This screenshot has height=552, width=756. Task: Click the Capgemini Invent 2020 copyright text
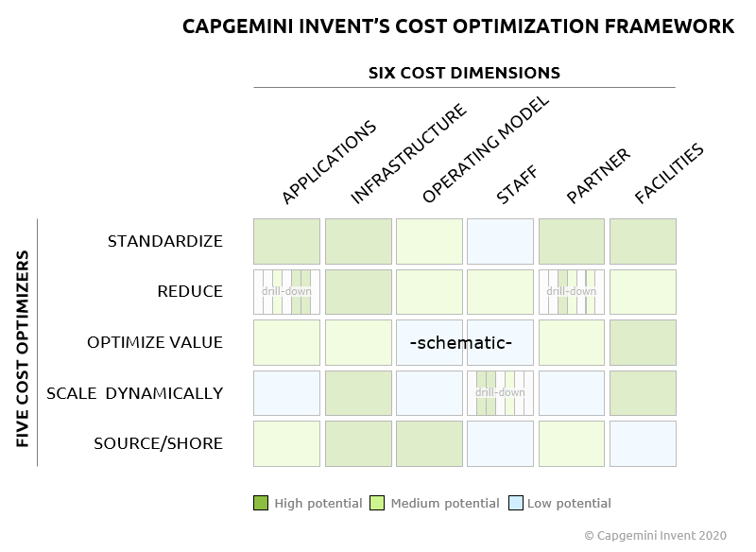pyautogui.click(x=655, y=535)
